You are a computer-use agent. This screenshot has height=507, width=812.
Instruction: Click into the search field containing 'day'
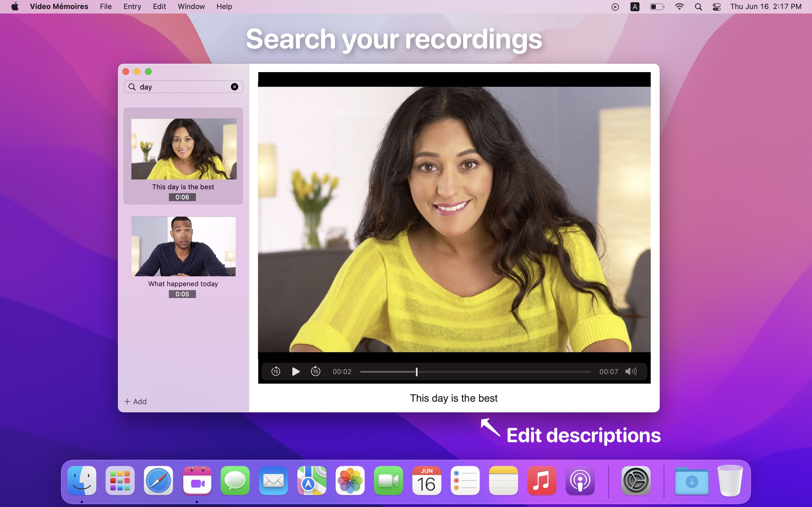pyautogui.click(x=183, y=87)
